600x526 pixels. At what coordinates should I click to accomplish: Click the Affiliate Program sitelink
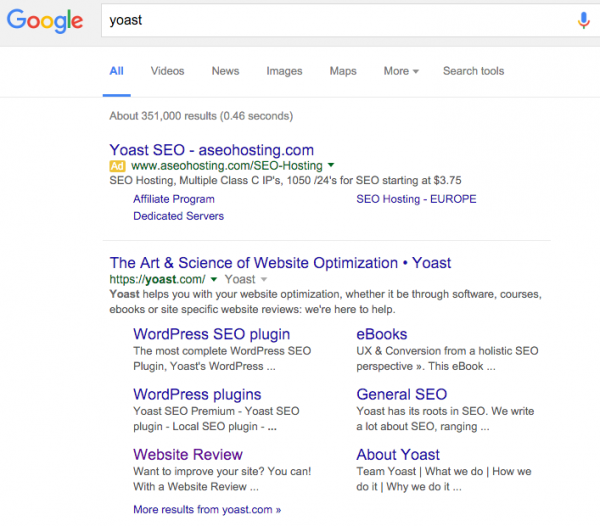173,199
